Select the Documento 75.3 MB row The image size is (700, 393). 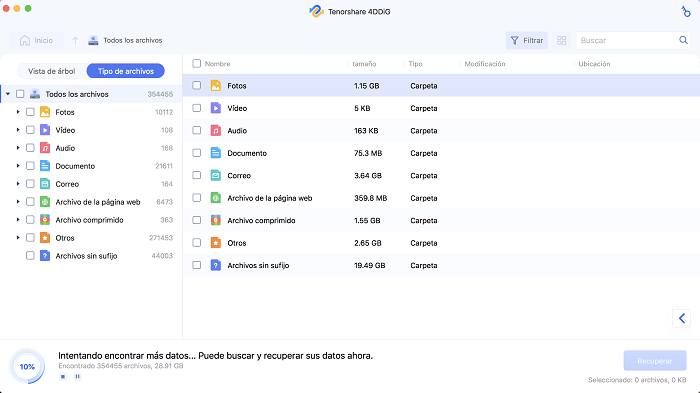[441, 153]
